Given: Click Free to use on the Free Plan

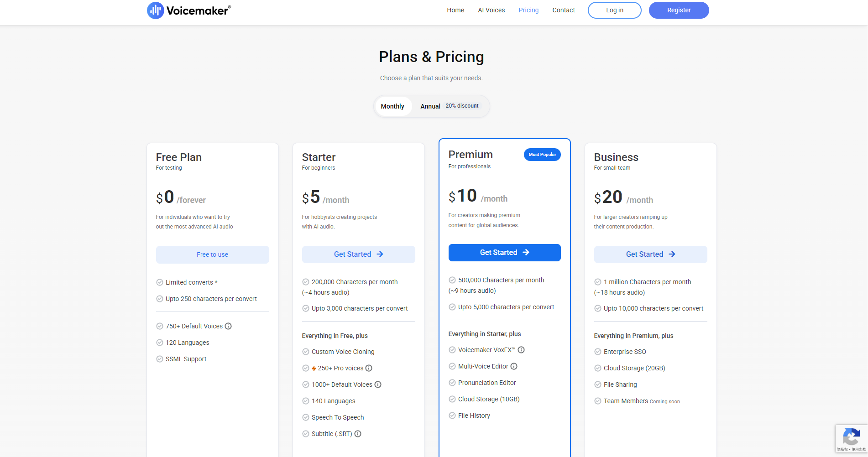Looking at the screenshot, I should tap(212, 254).
